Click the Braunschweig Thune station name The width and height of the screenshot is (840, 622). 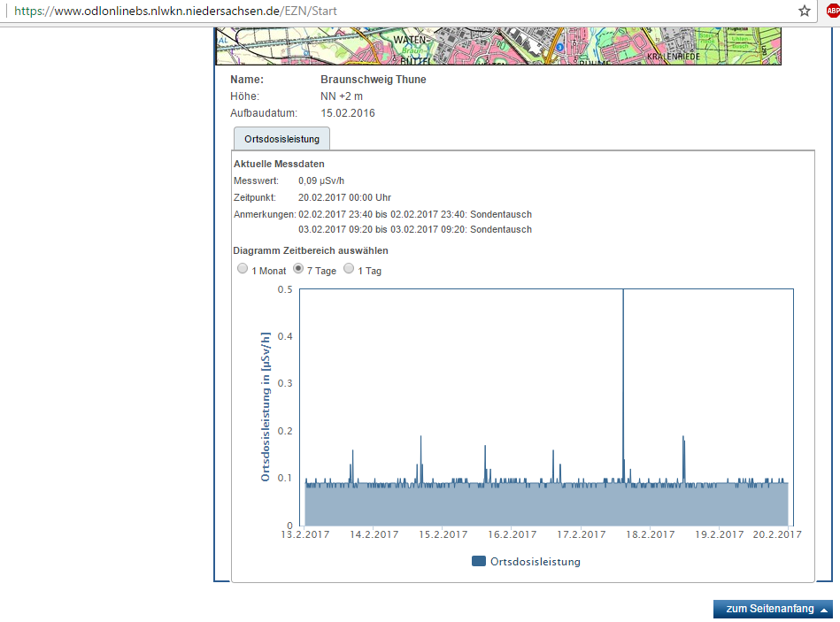click(x=374, y=80)
